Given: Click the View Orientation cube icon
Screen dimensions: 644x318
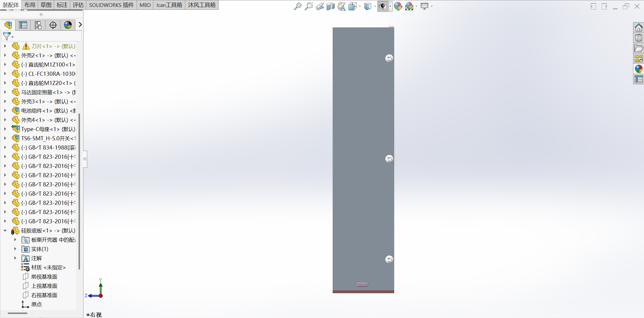Looking at the screenshot, I should pyautogui.click(x=352, y=6).
